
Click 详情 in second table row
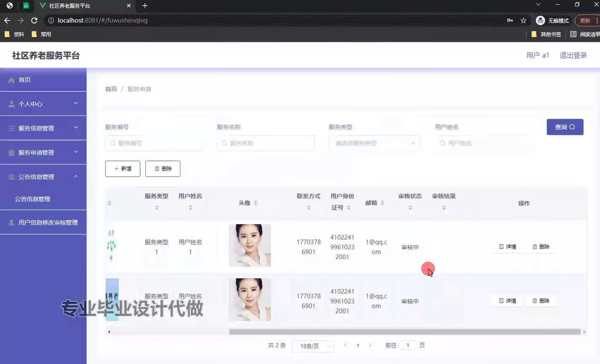pyautogui.click(x=508, y=301)
